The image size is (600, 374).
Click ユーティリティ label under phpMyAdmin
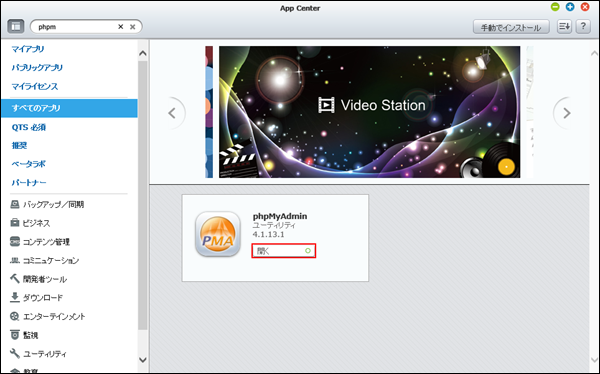(274, 225)
